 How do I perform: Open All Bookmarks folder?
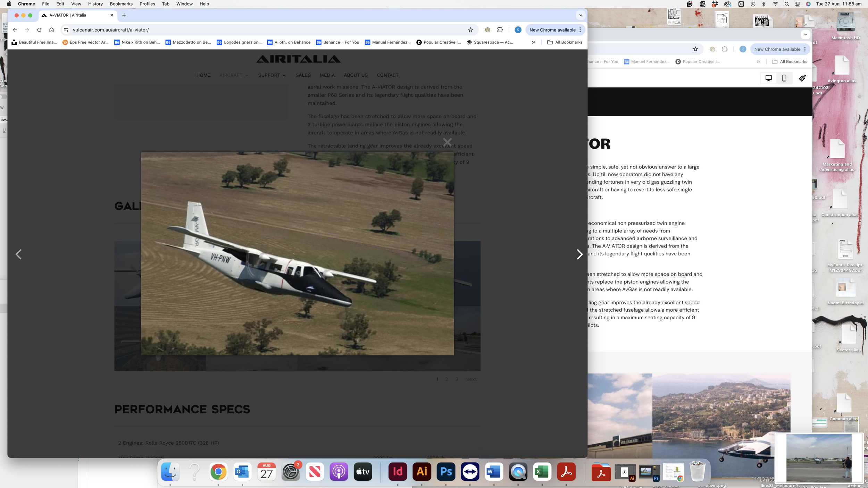point(565,42)
